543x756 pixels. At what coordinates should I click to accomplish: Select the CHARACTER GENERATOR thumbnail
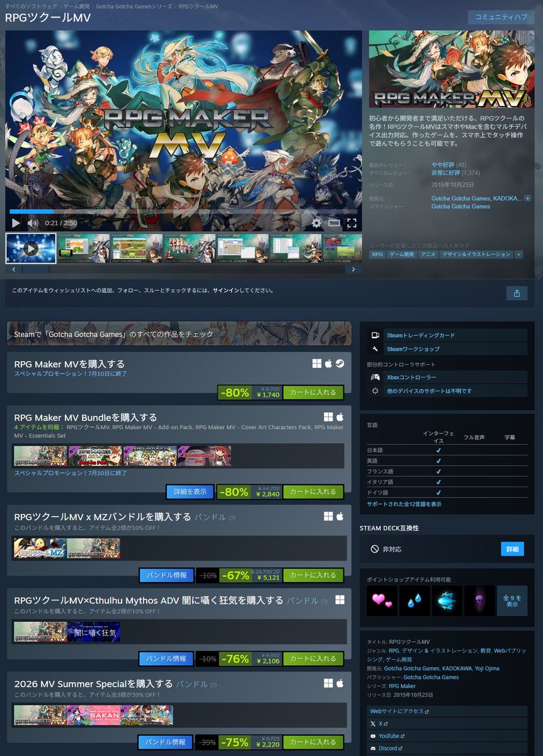243,248
